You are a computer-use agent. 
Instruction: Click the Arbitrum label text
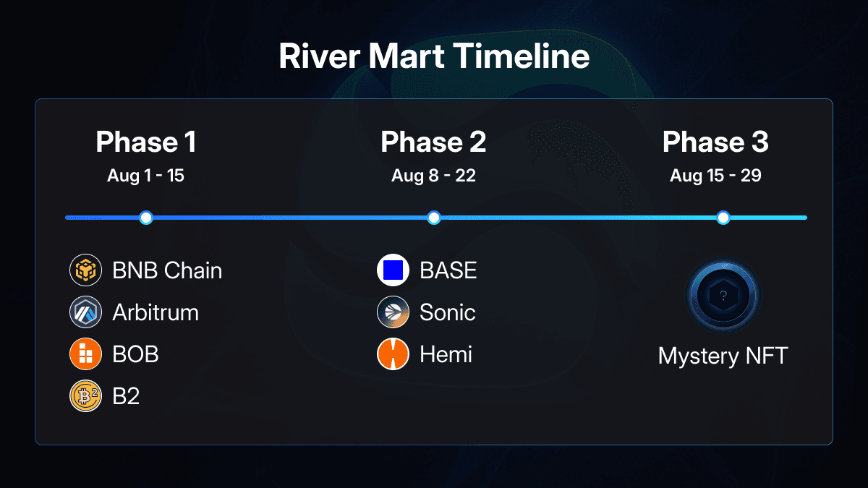click(x=156, y=312)
